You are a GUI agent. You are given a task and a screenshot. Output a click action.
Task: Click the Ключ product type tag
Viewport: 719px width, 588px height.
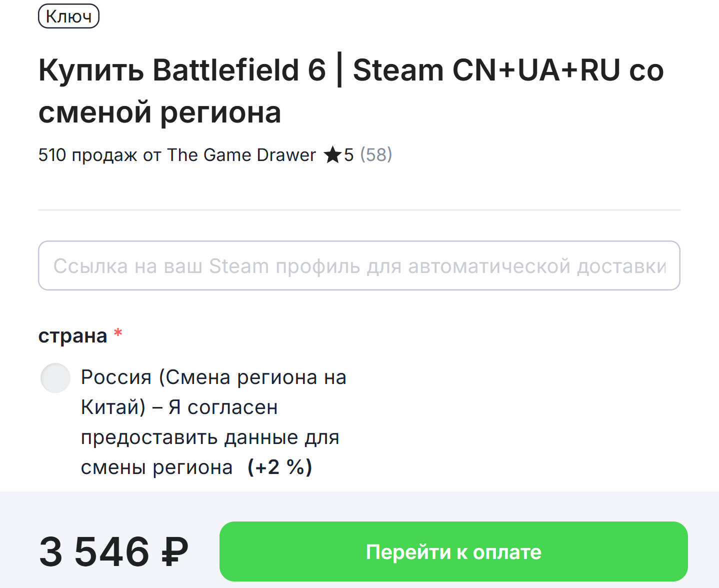pyautogui.click(x=68, y=16)
